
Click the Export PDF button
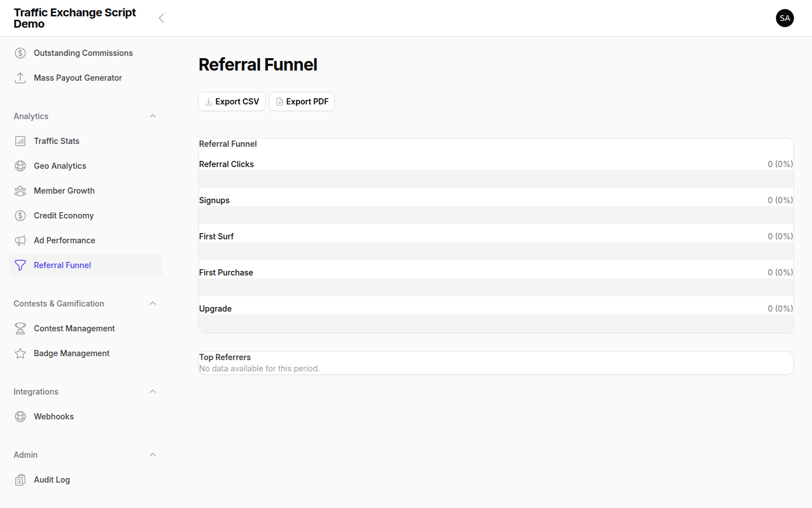point(302,102)
